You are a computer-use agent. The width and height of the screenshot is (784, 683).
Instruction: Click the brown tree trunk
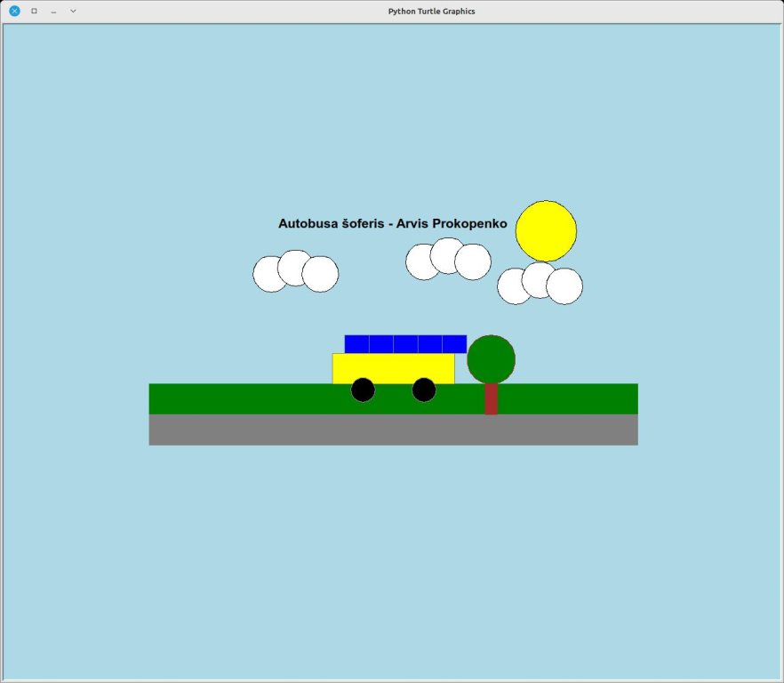491,398
